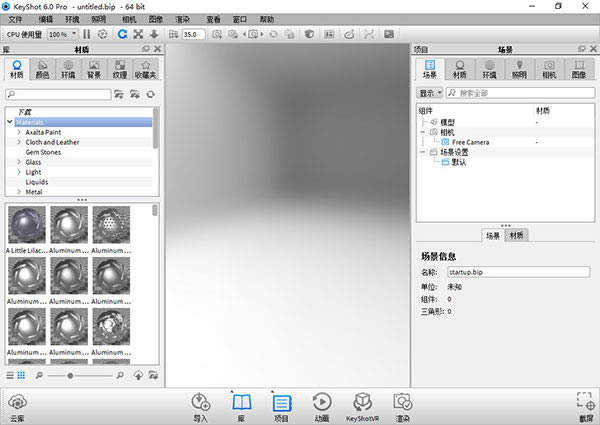
Task: Click the focal length 35.0 field
Action: 194,34
